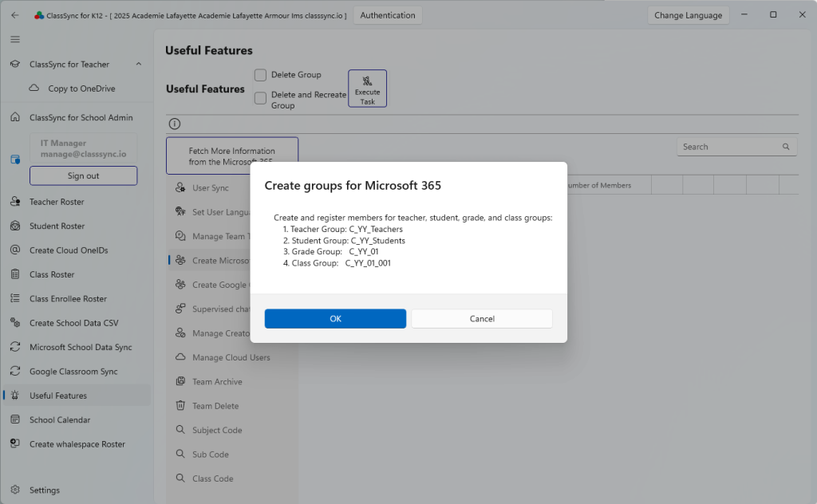
Task: Click the Class Enrollee Roster list icon
Action: tap(15, 298)
